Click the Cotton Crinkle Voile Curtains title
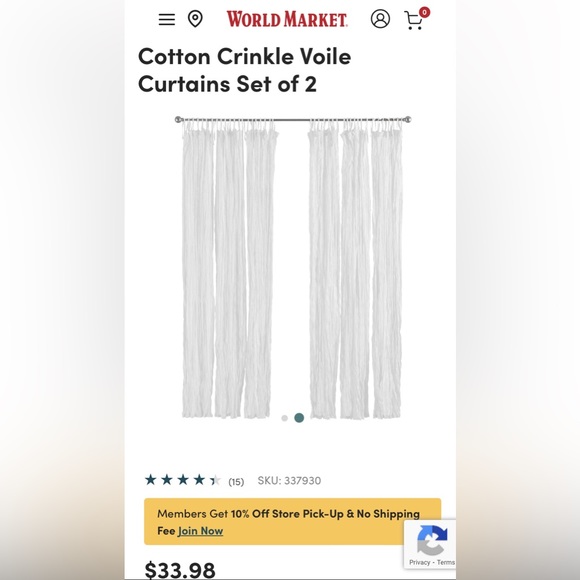The width and height of the screenshot is (580, 580). pos(245,70)
